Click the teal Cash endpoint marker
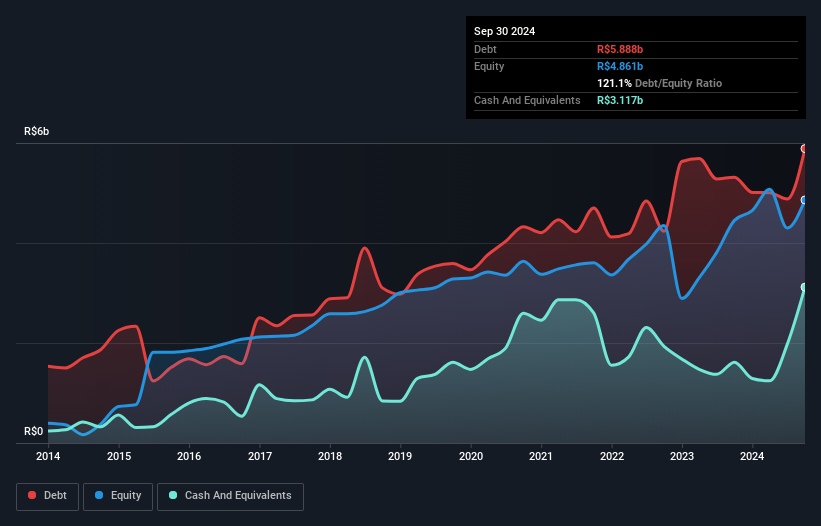The image size is (821, 526). point(803,288)
